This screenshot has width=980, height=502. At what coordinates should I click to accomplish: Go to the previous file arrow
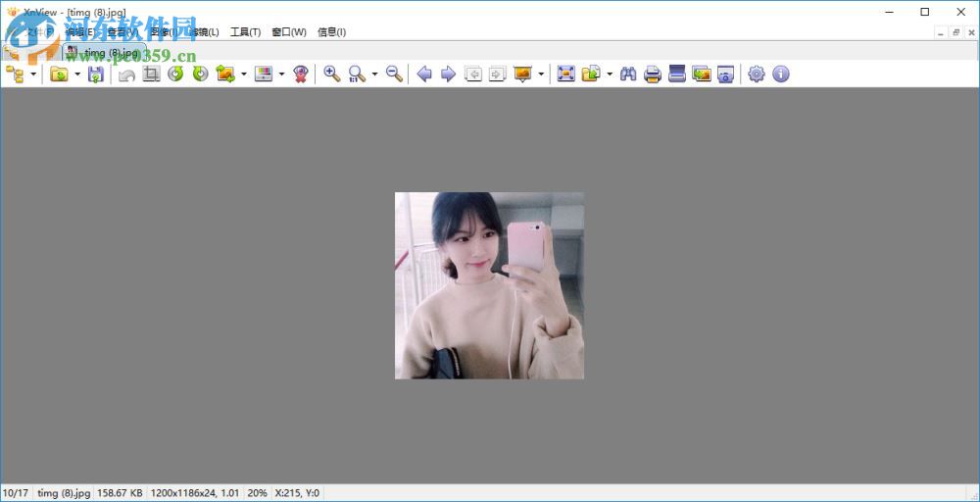pyautogui.click(x=424, y=75)
